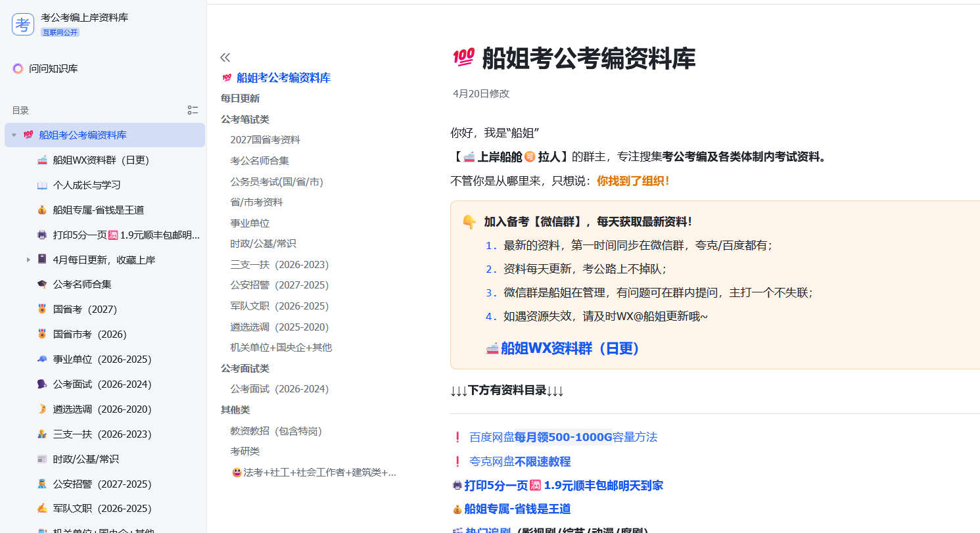This screenshot has width=980, height=533.
Task: Select 船姐考公考编资料库 in sidebar tree
Action: (105, 135)
